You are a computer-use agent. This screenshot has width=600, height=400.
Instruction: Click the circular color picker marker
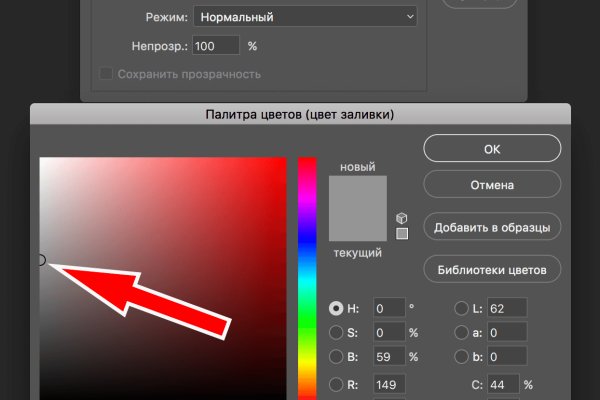tap(40, 260)
